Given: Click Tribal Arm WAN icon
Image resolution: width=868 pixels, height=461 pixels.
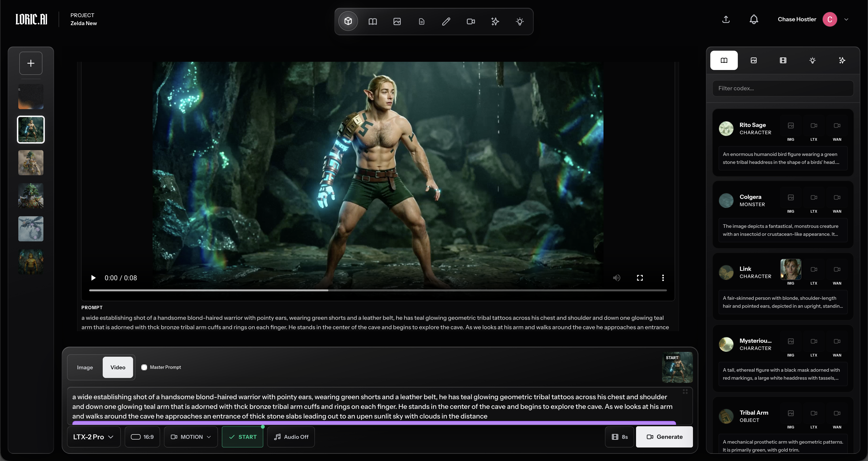Looking at the screenshot, I should (837, 413).
